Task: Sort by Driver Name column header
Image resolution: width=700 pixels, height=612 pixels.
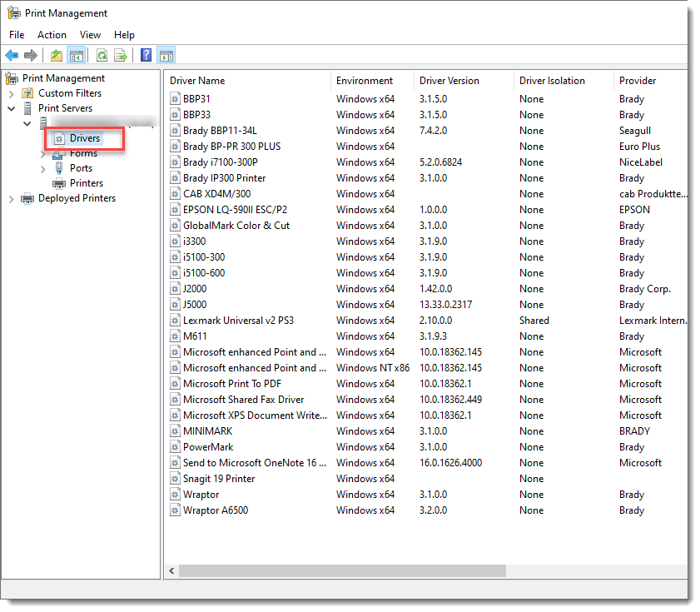Action: click(248, 81)
